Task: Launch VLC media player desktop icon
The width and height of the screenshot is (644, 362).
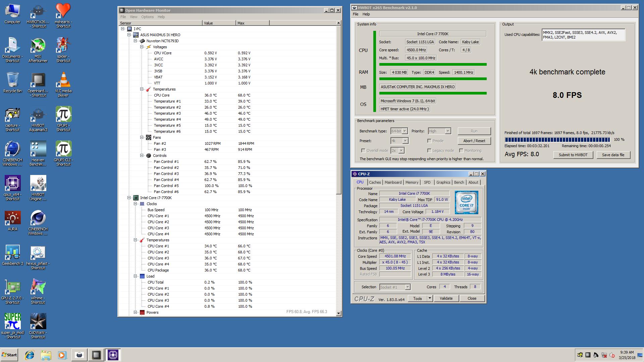Action: point(63,85)
